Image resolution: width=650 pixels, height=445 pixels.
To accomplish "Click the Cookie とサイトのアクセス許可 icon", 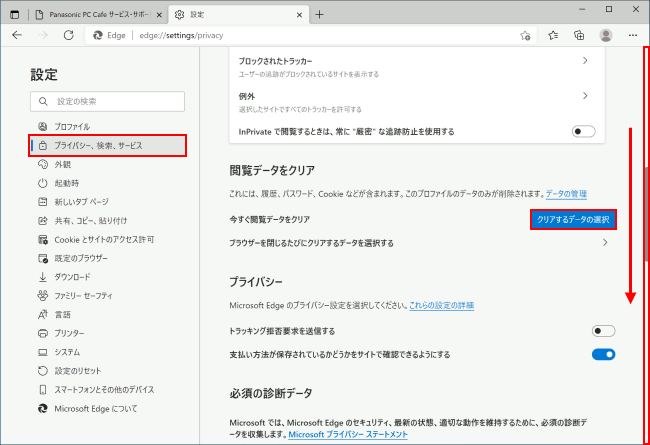I will pyautogui.click(x=43, y=240).
